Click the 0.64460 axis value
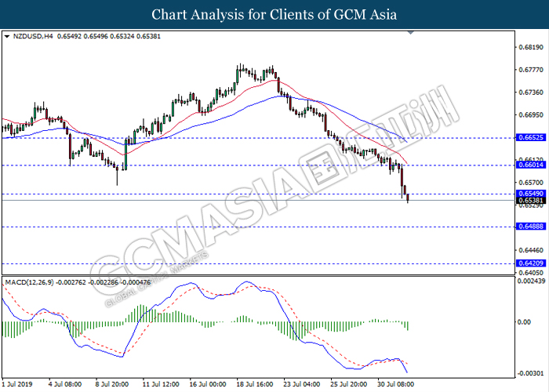The image size is (549, 392). (531, 250)
